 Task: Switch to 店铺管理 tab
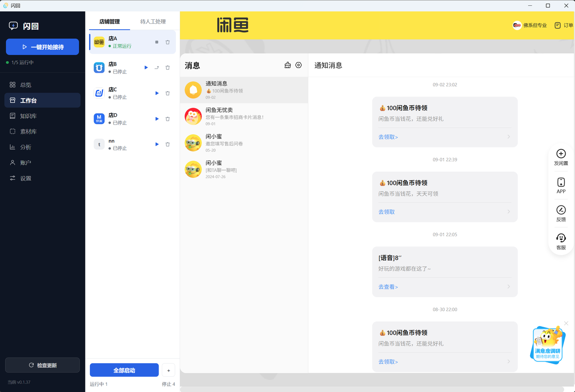[x=110, y=21]
